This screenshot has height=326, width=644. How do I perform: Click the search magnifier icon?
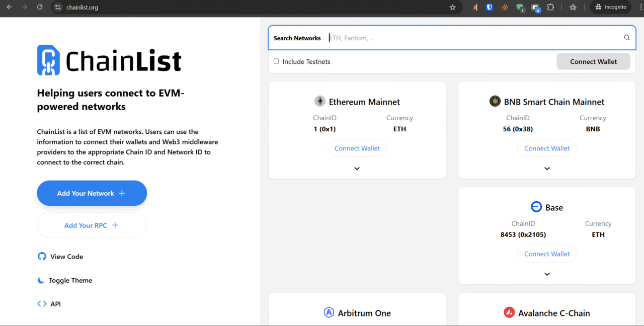(627, 38)
